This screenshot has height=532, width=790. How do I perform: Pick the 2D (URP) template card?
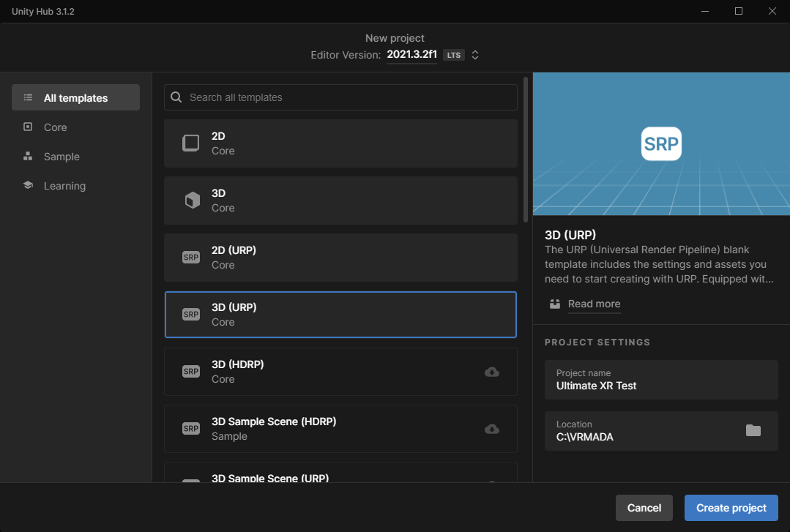(340, 257)
